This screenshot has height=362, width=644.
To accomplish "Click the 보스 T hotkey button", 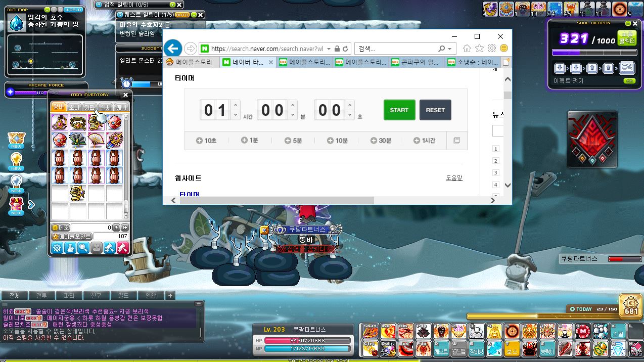I will click(512, 348).
